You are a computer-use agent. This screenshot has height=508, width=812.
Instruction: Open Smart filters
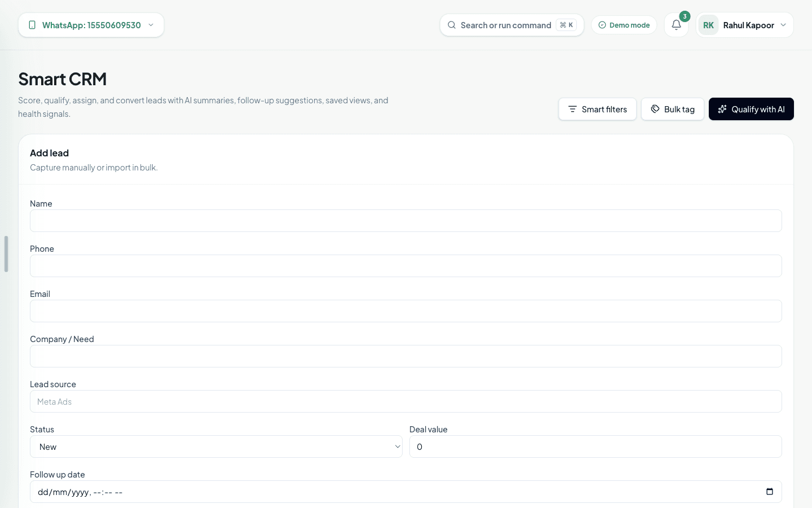(x=597, y=109)
